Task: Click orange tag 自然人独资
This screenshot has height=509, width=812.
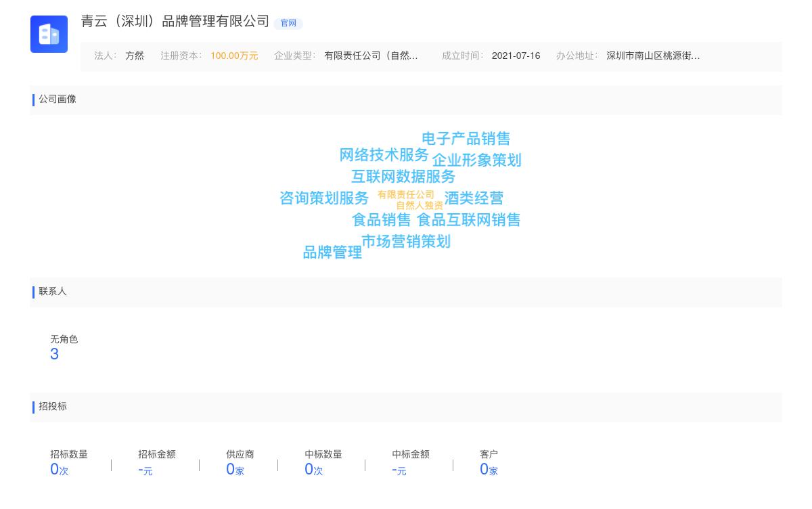Action: point(420,205)
